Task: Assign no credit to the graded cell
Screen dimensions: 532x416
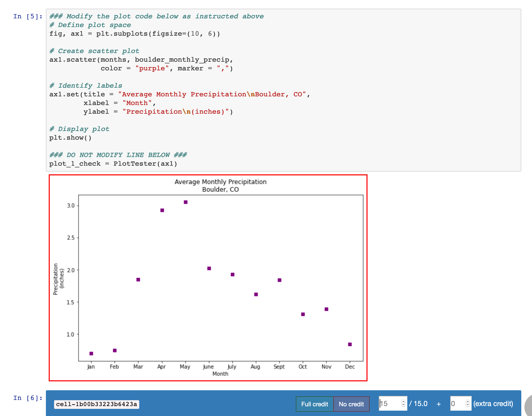Action: pos(351,404)
